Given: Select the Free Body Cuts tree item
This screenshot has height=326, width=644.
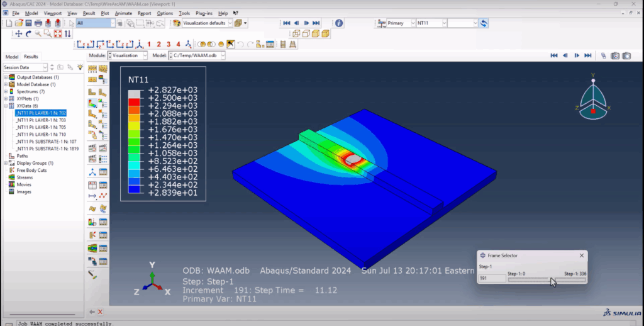Looking at the screenshot, I should 31,170.
